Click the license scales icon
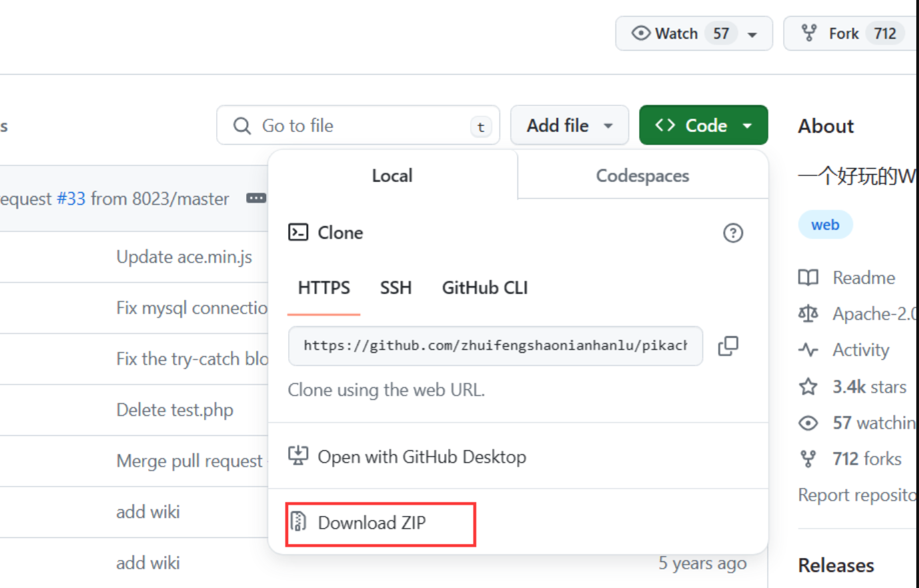Image resolution: width=919 pixels, height=588 pixels. pos(808,313)
